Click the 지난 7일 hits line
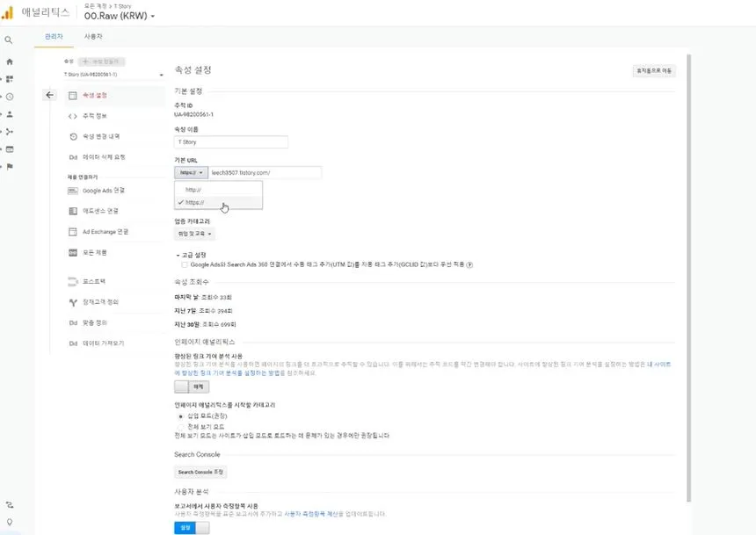The image size is (756, 535). pos(203,311)
